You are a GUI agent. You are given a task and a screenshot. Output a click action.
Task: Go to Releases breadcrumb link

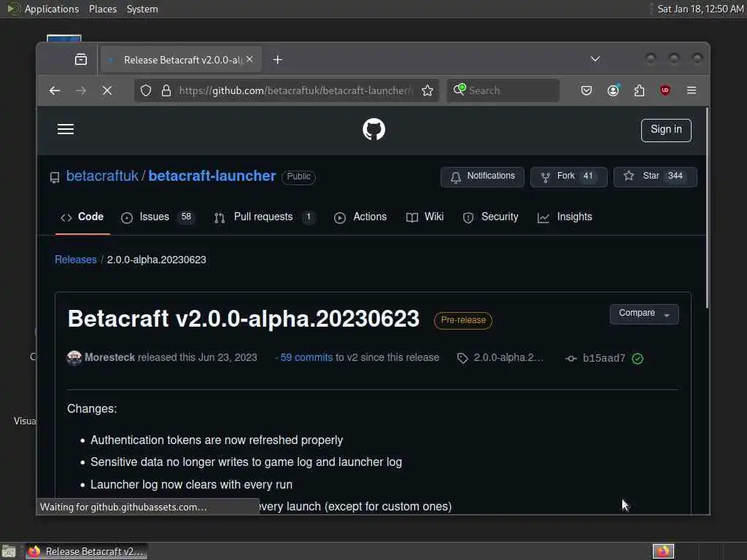click(x=76, y=260)
